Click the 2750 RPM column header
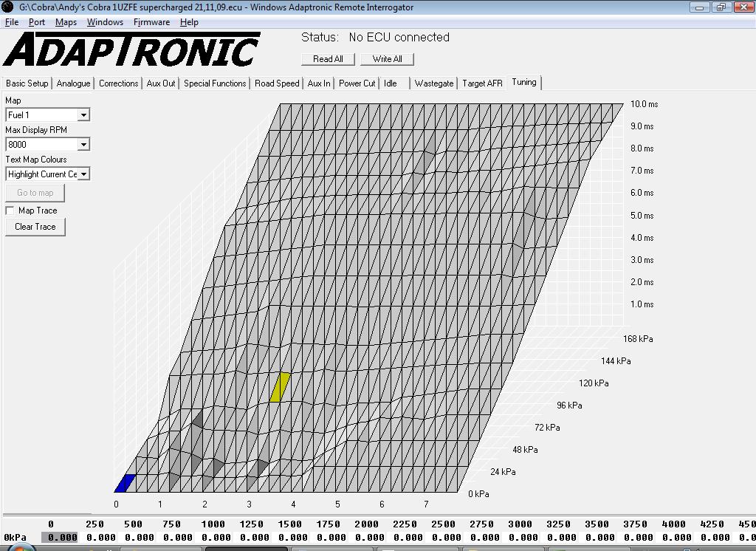The width and height of the screenshot is (756, 551). 481,524
